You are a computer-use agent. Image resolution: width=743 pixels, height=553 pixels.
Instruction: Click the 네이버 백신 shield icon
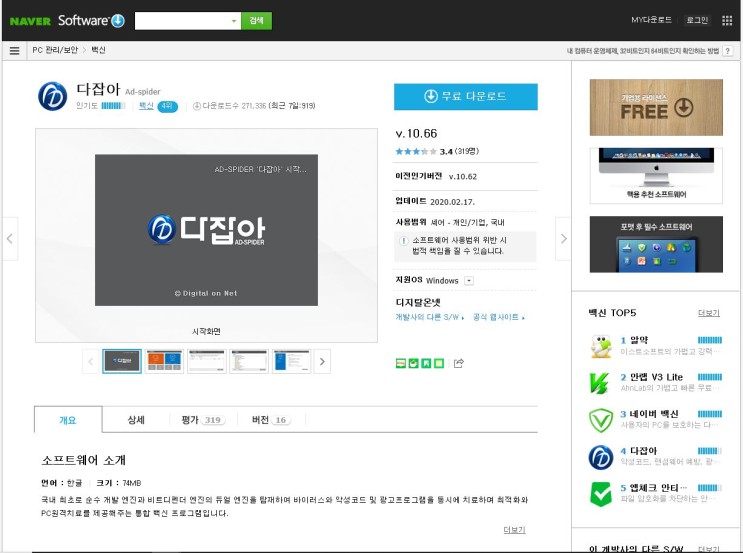[x=601, y=420]
